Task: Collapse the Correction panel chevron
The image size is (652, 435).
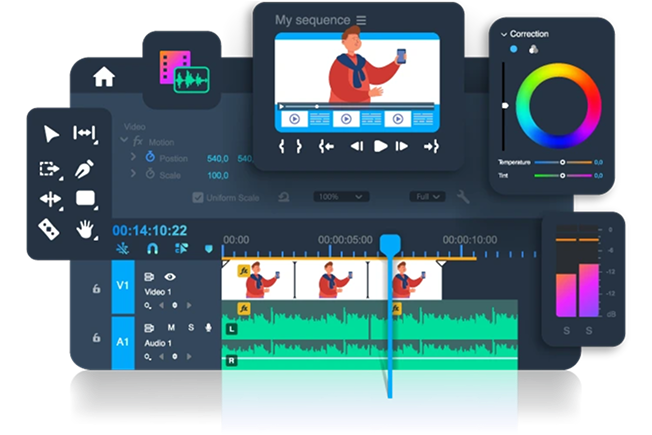Action: [504, 34]
